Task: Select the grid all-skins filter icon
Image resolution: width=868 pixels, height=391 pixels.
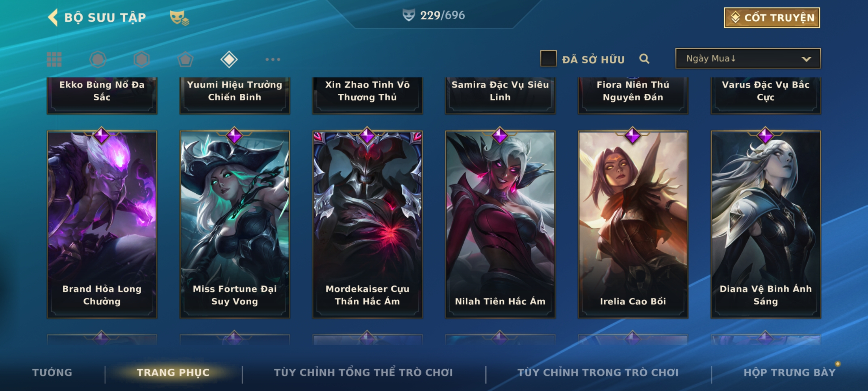Action: [54, 59]
